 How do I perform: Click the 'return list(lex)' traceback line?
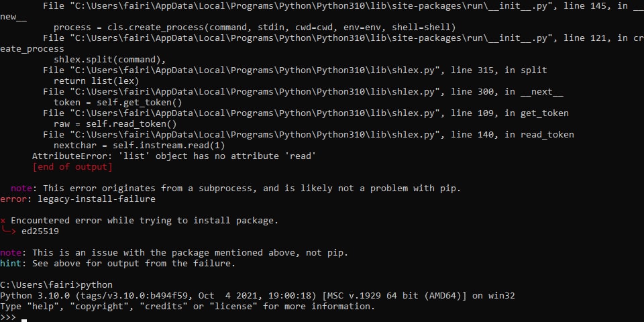point(97,81)
